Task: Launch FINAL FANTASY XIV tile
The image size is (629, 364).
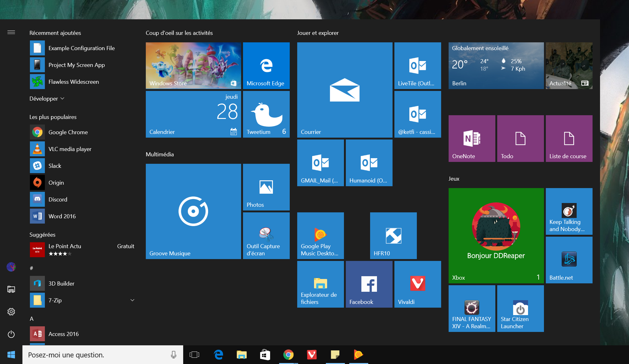Action: click(472, 309)
